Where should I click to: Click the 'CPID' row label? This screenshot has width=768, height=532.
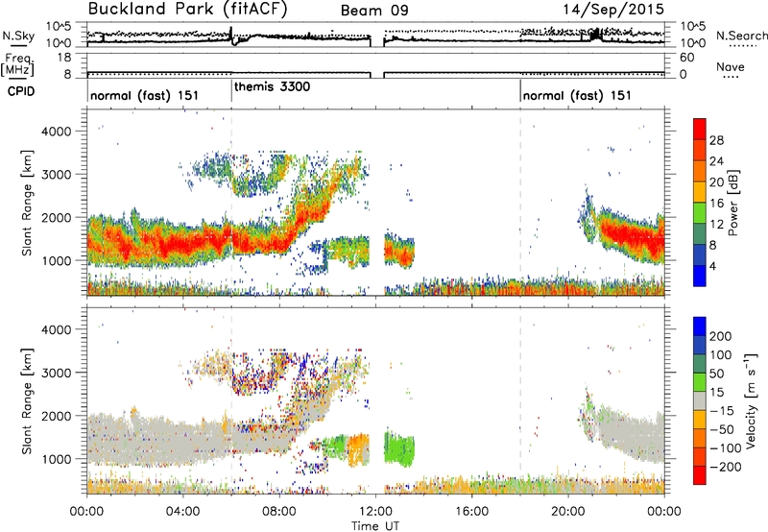click(x=21, y=91)
